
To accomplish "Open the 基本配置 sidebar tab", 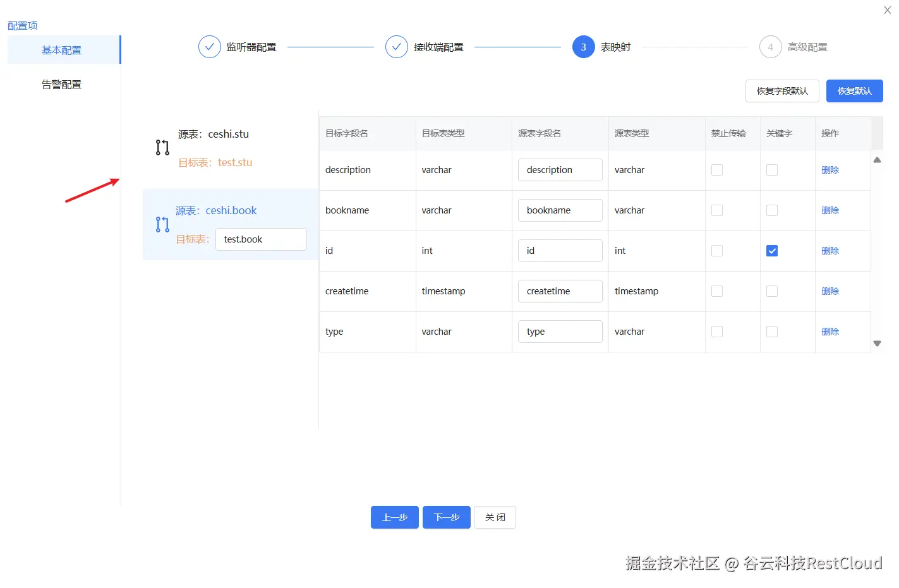I will click(x=63, y=50).
